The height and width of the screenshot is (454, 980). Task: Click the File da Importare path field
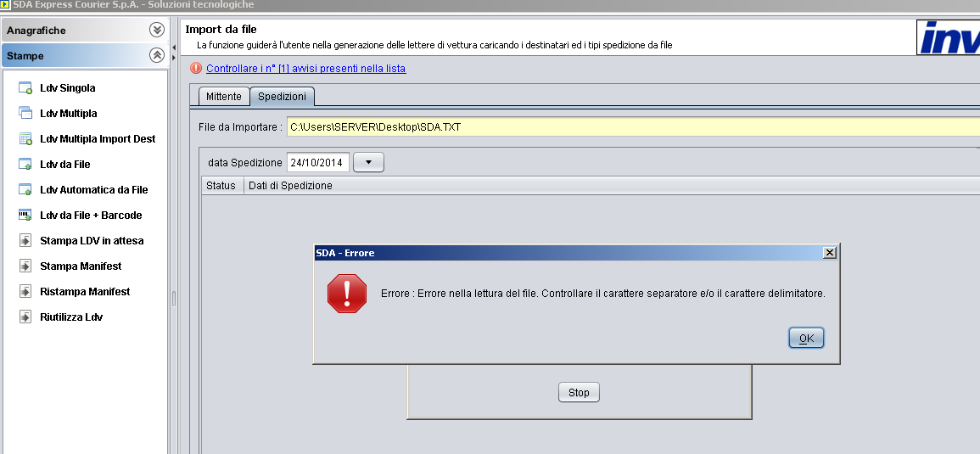[633, 127]
